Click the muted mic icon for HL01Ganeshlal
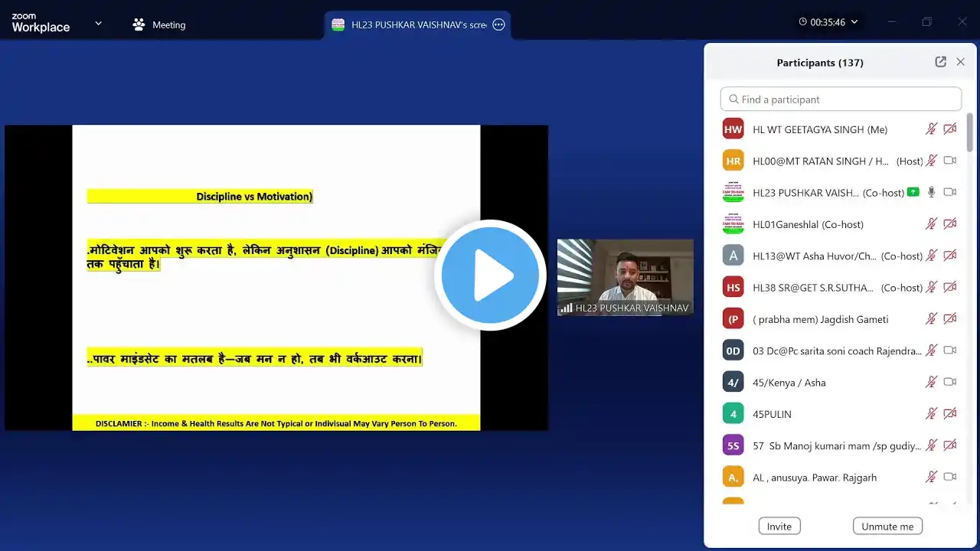This screenshot has width=980, height=551. [931, 224]
